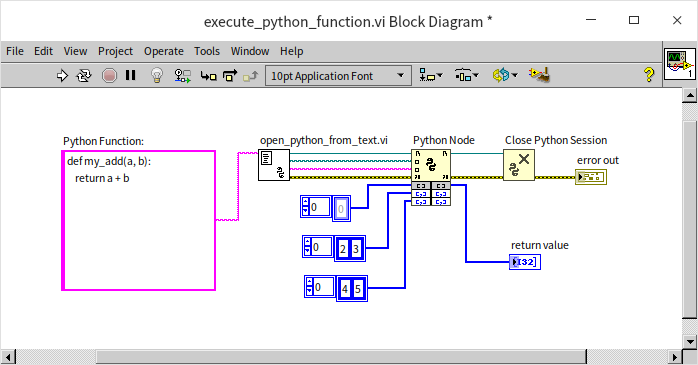Click the Pause execution button
Image resolution: width=698 pixels, height=365 pixels.
click(130, 75)
